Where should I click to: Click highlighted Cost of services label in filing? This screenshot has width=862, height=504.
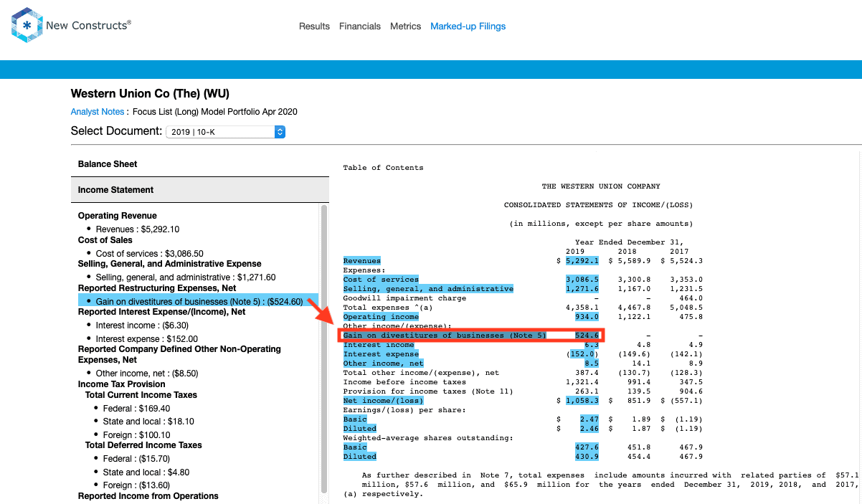click(x=381, y=280)
